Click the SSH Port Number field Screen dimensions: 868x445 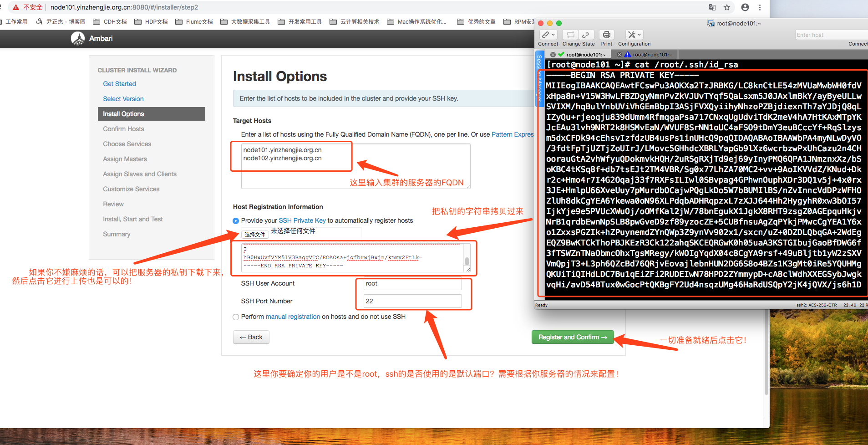click(x=412, y=301)
